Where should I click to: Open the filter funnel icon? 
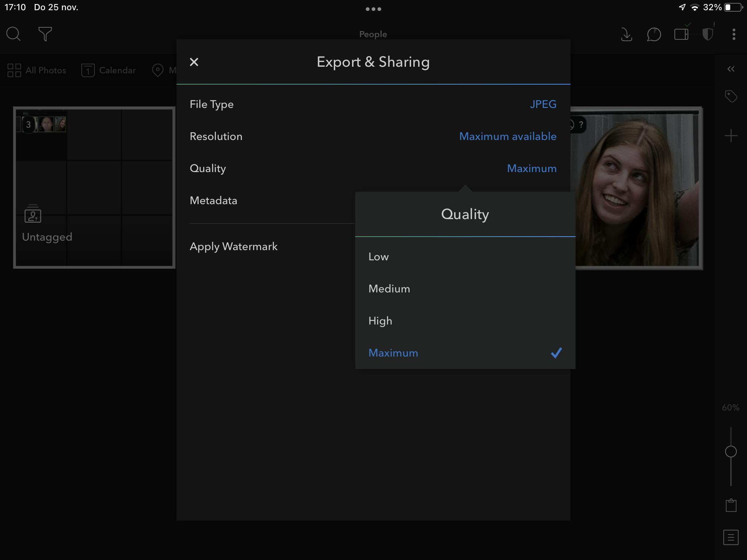[45, 34]
